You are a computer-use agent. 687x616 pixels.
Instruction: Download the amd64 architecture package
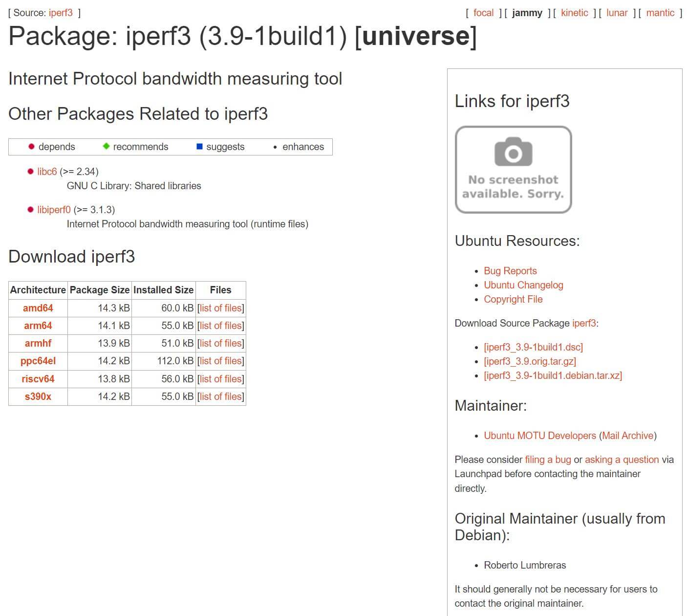tap(38, 308)
